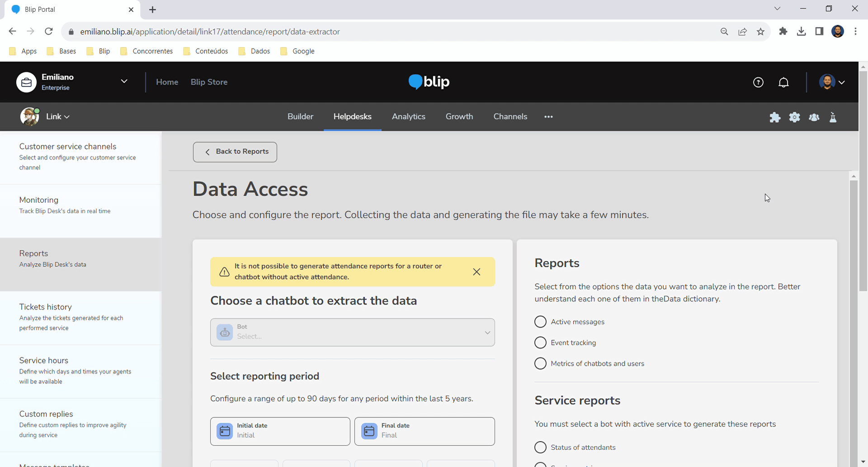Open the beta flask icon
868x467 pixels.
click(x=833, y=117)
